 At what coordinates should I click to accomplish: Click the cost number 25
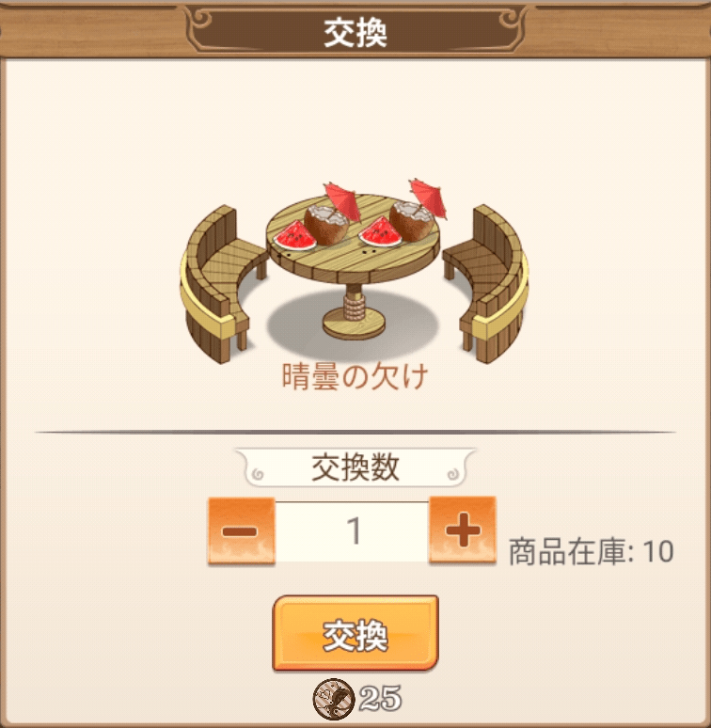pyautogui.click(x=380, y=699)
